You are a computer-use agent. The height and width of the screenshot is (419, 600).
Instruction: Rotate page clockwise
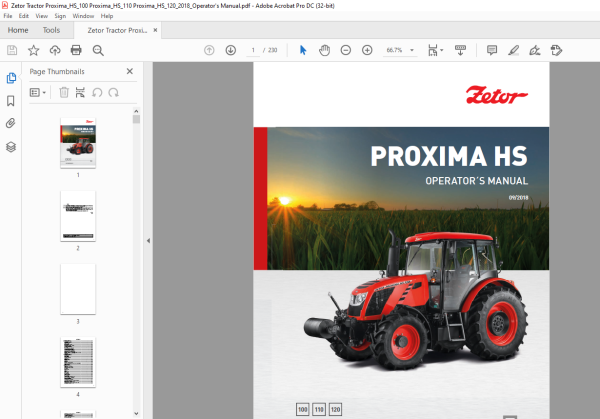click(x=113, y=92)
